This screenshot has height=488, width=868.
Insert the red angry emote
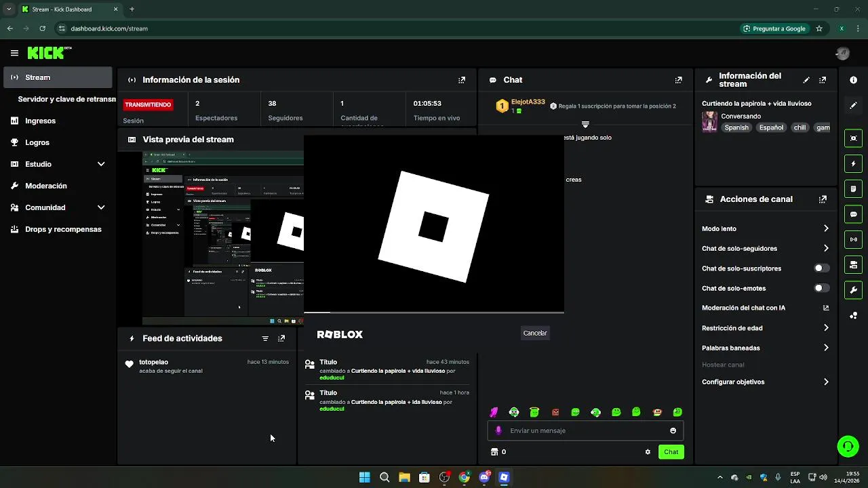pyautogui.click(x=555, y=412)
